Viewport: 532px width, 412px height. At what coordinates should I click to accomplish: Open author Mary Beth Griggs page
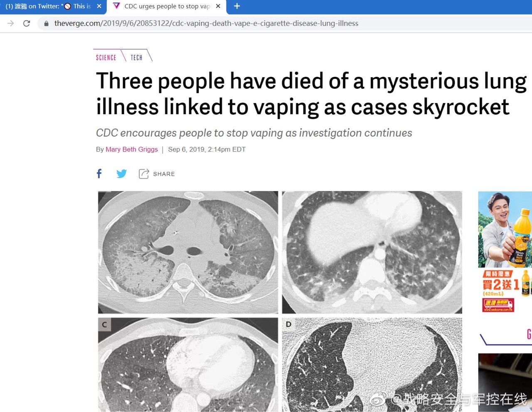pyautogui.click(x=132, y=150)
